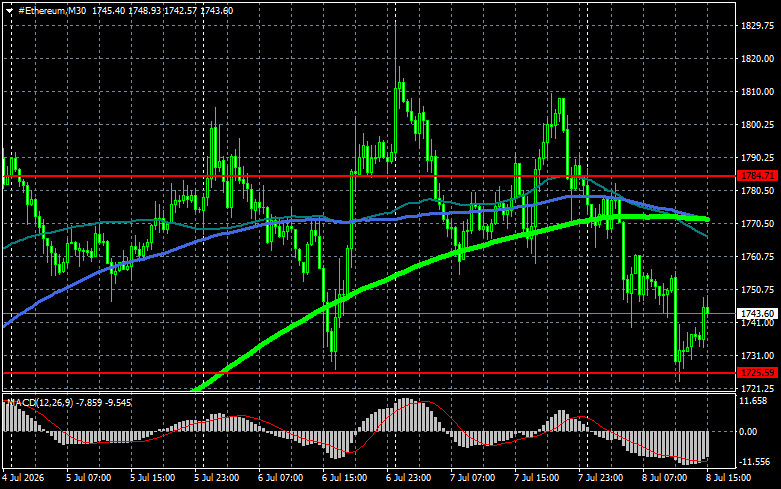781x489 pixels.
Task: Select price scale value 1760.75
Action: pos(758,256)
